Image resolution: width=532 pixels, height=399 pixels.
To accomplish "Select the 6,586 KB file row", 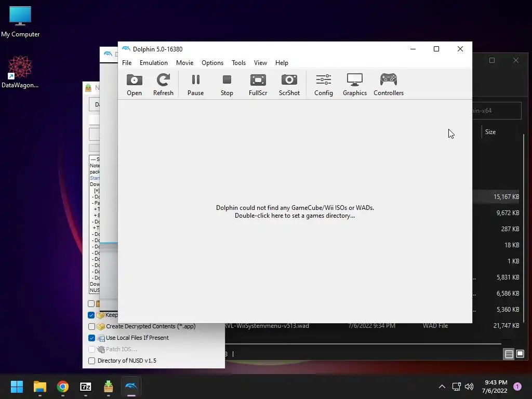I will tap(496, 294).
